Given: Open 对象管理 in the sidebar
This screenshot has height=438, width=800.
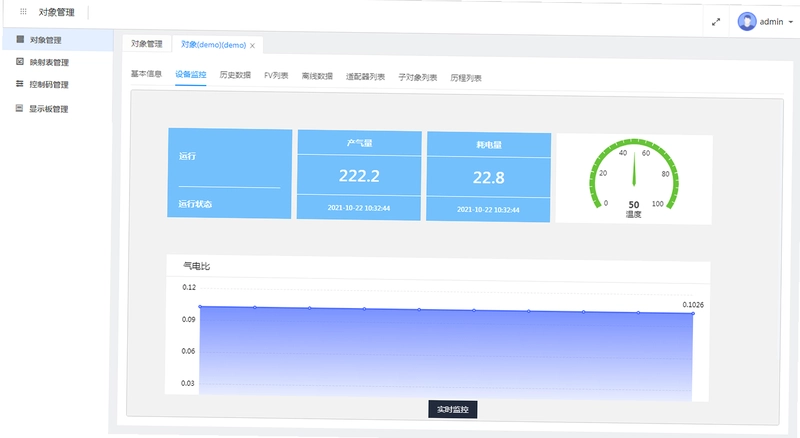Looking at the screenshot, I should pyautogui.click(x=57, y=40).
